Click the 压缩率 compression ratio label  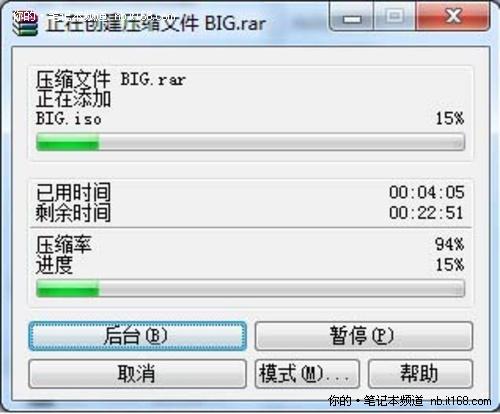point(64,245)
